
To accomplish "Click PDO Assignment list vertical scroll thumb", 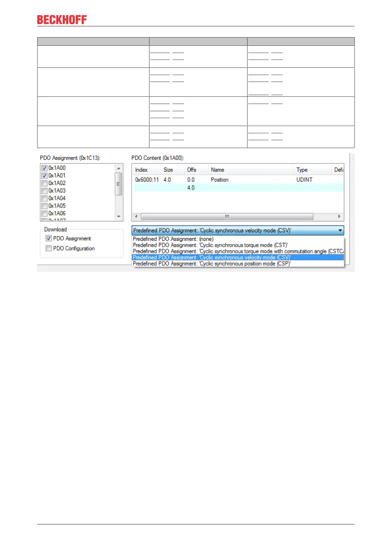I will click(118, 184).
